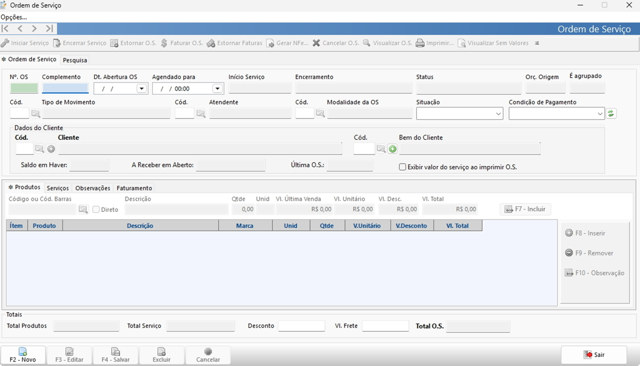Open Atendente search lookup icon
The image size is (640, 366).
tap(201, 114)
